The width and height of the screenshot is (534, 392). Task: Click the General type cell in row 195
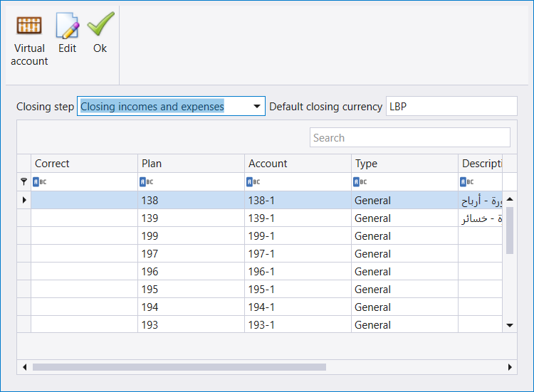(404, 289)
